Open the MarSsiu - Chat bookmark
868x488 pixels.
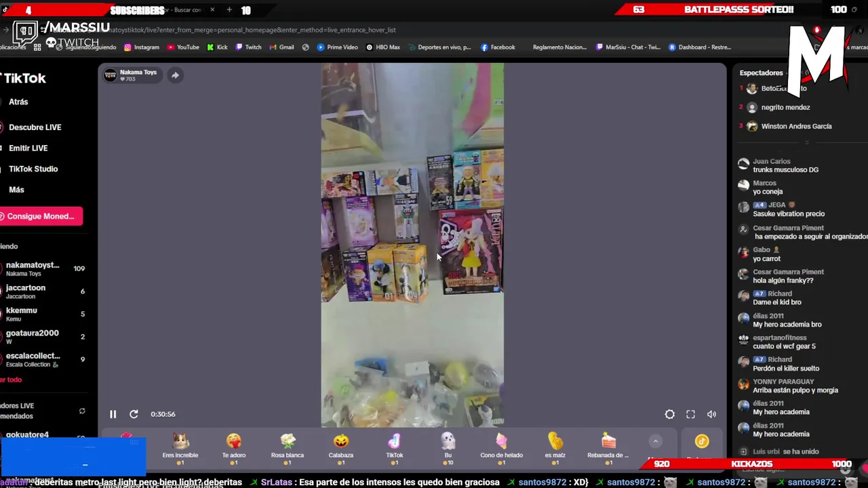point(628,47)
